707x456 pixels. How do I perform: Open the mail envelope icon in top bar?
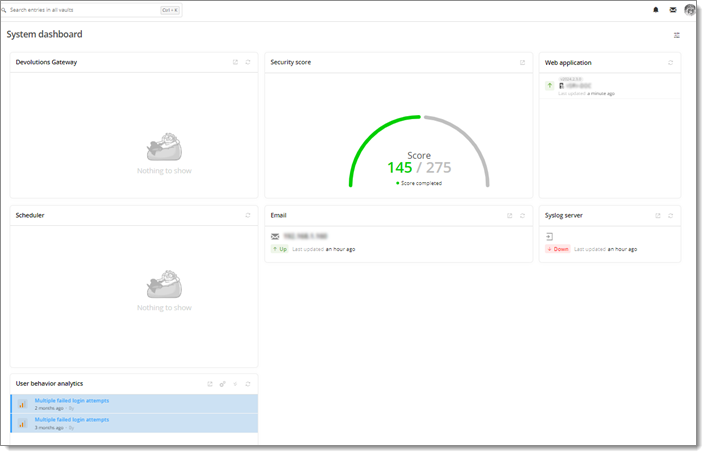tap(673, 10)
